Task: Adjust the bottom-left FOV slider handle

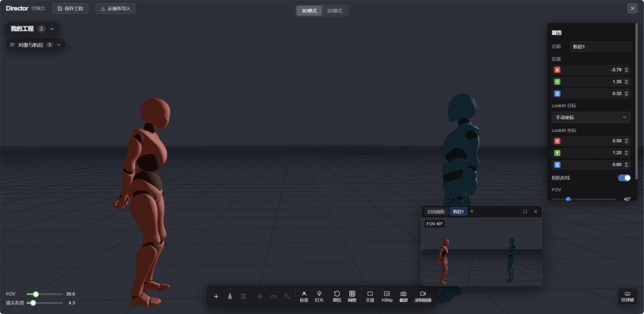Action: pos(36,294)
